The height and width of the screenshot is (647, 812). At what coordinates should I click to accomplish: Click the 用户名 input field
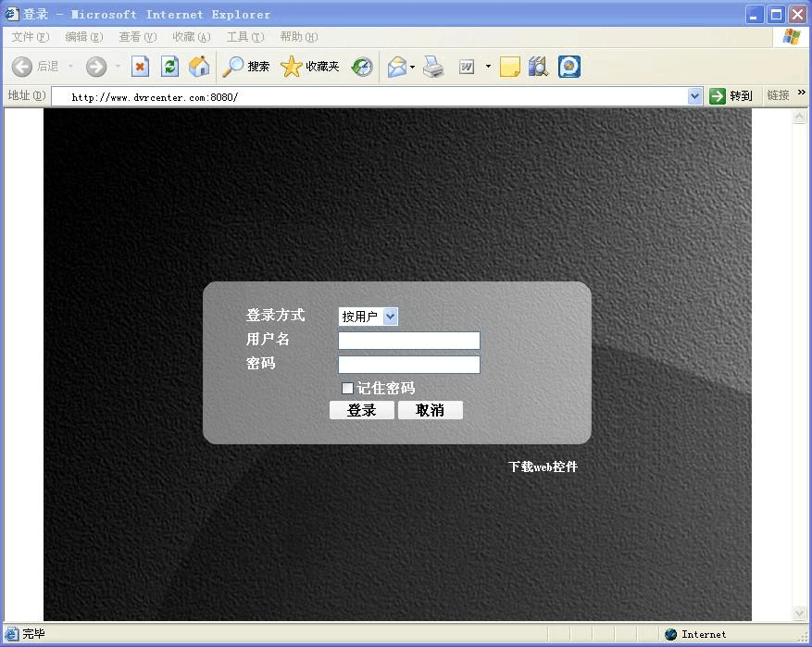tap(409, 341)
